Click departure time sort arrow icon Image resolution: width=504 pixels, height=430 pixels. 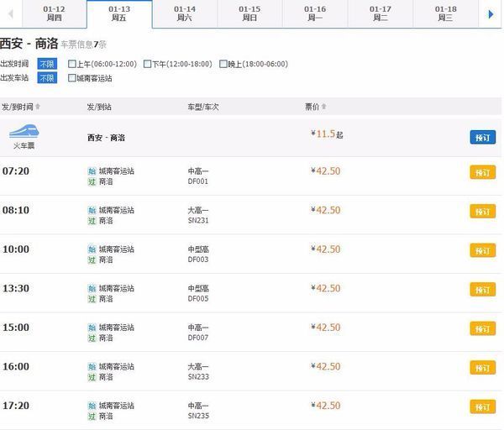[38, 107]
